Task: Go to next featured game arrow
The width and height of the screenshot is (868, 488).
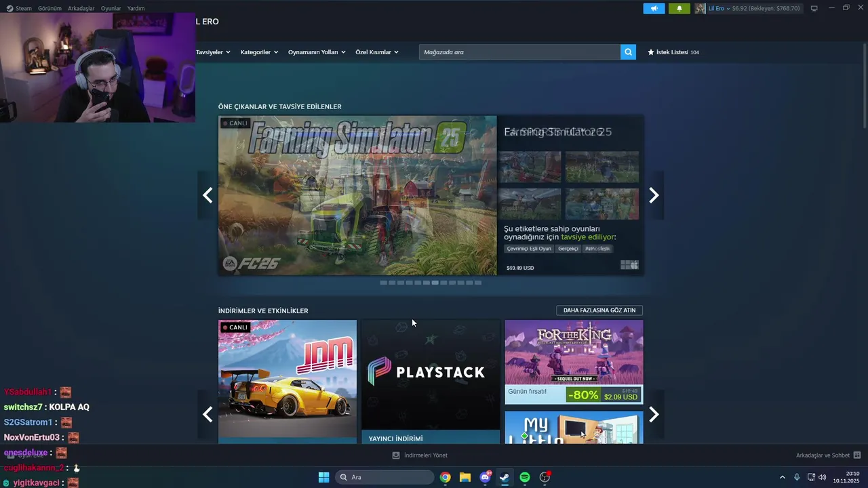Action: tap(654, 195)
